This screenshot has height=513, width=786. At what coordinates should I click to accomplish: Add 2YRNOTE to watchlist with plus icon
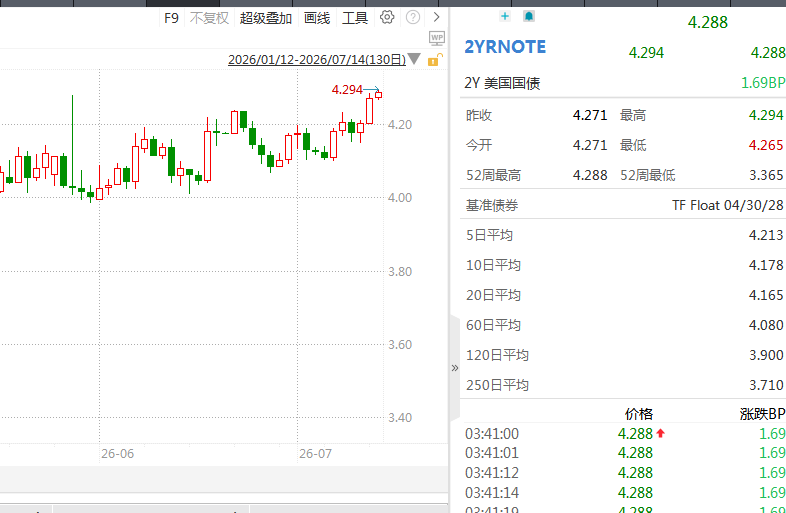[x=505, y=17]
